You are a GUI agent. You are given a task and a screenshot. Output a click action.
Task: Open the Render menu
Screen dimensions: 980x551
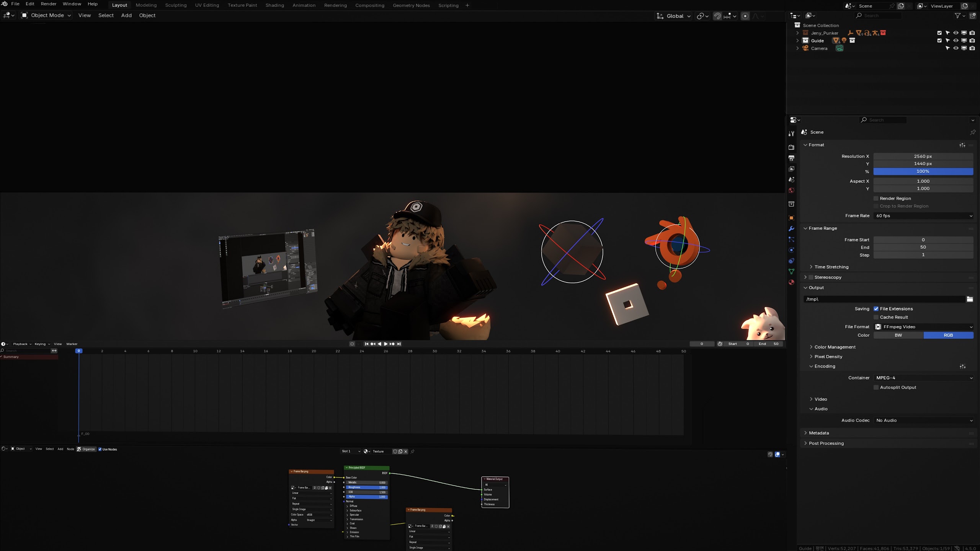(49, 4)
